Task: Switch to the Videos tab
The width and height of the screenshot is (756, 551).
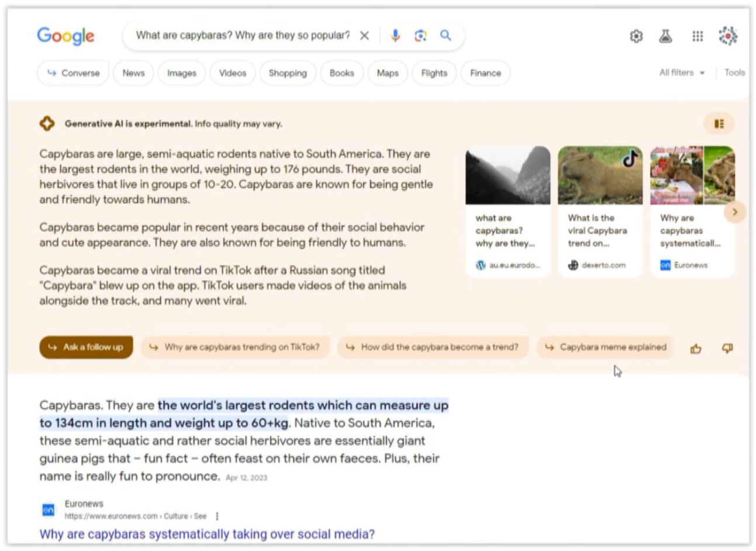Action: (233, 73)
